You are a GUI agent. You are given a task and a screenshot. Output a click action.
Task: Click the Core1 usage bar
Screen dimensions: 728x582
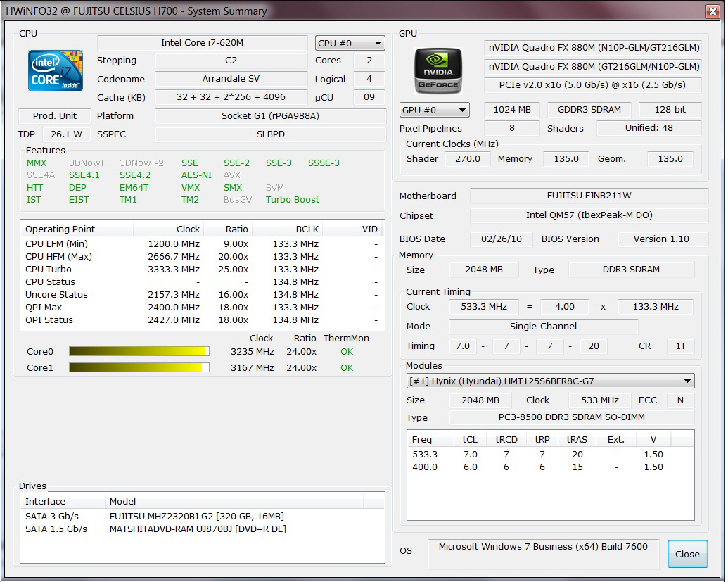139,368
